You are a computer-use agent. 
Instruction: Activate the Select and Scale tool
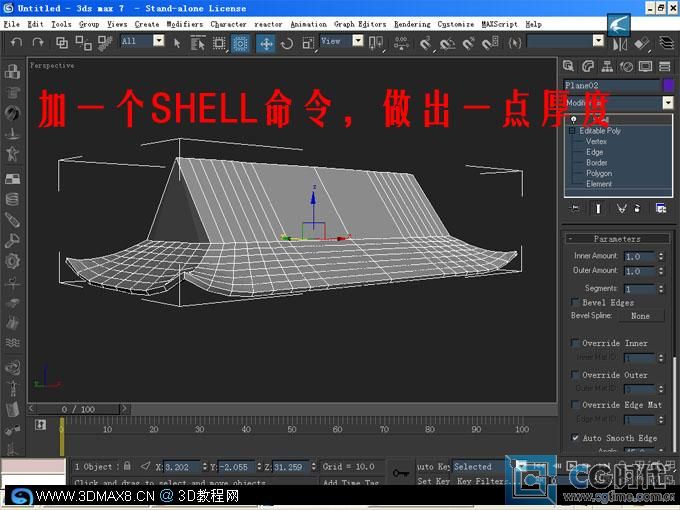pyautogui.click(x=308, y=43)
